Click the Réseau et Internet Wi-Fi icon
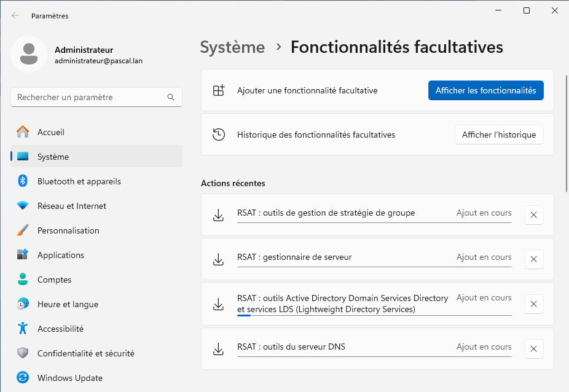This screenshot has width=569, height=392. click(23, 206)
